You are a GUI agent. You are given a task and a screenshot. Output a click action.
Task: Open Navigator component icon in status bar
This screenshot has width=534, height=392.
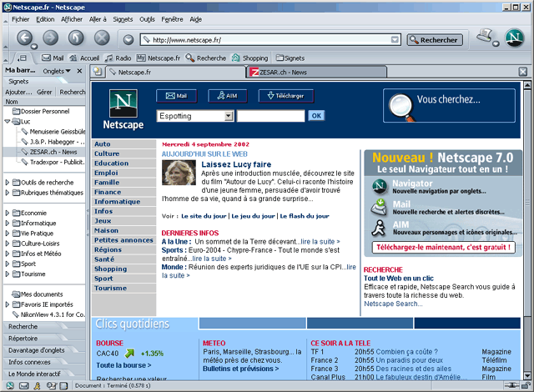tap(10, 385)
